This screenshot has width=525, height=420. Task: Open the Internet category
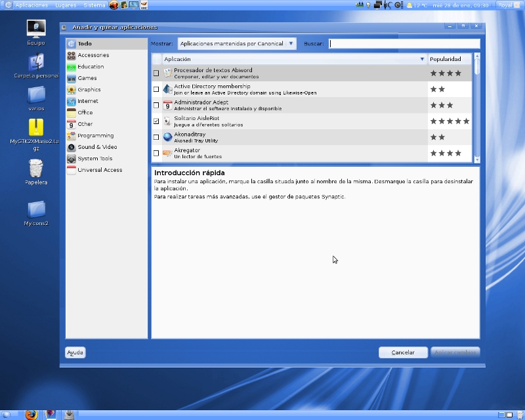[106, 101]
